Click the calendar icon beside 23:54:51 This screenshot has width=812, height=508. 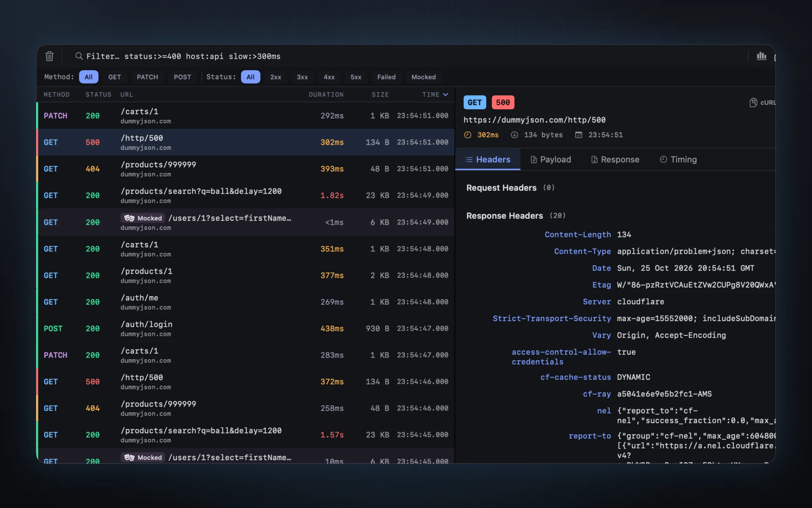tap(579, 135)
